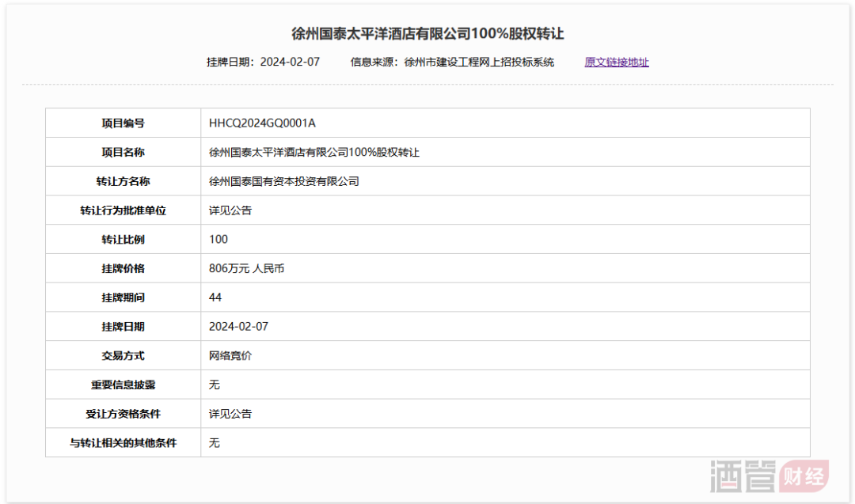Click the 与转让相关的其他条件 row label
Viewport: 855px width, 504px height.
coord(123,443)
